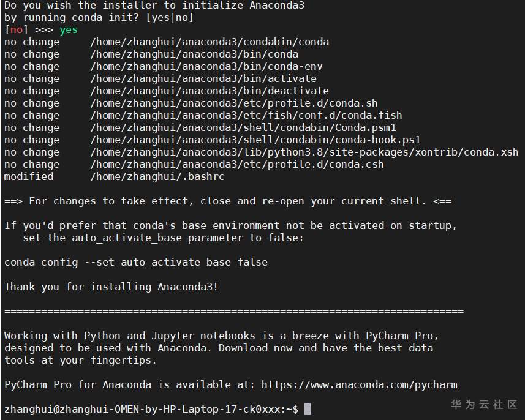Screen dimensions: 525x420
Task: Click the conda.csh path line
Action: point(237,165)
